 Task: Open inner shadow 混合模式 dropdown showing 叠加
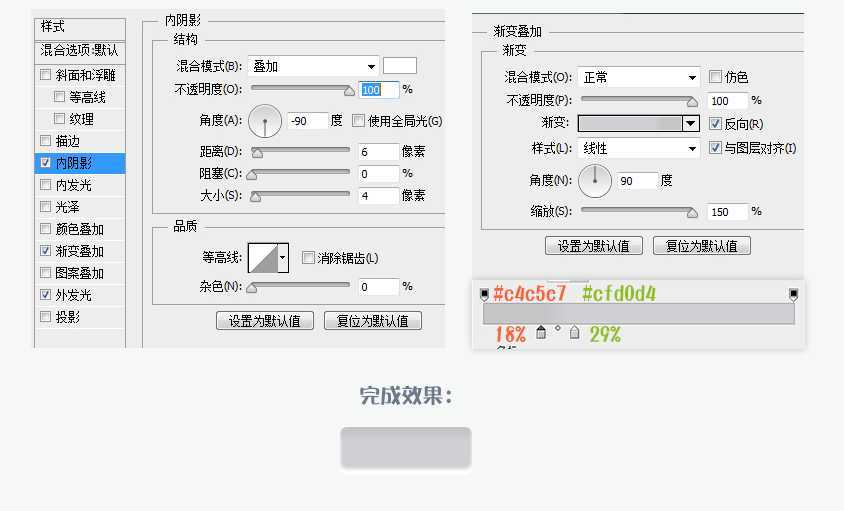click(313, 66)
